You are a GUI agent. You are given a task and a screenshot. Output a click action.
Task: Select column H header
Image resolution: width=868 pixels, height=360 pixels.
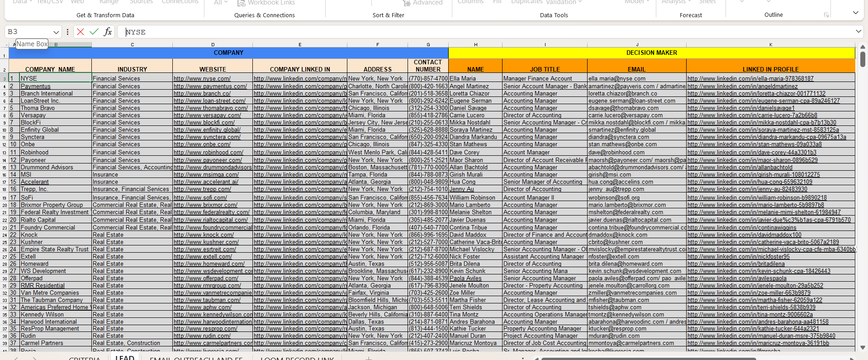pos(475,45)
